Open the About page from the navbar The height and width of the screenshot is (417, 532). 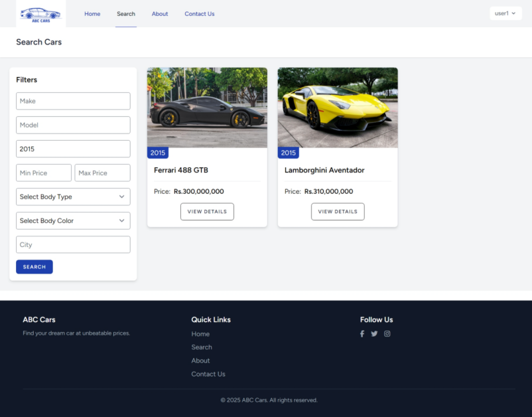coord(159,13)
